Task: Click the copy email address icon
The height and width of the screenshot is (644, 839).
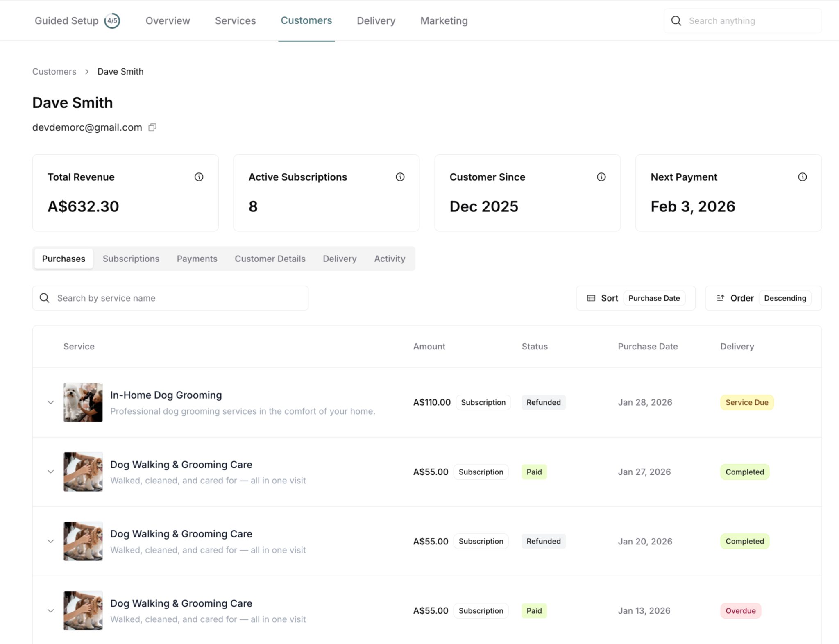Action: [x=152, y=127]
